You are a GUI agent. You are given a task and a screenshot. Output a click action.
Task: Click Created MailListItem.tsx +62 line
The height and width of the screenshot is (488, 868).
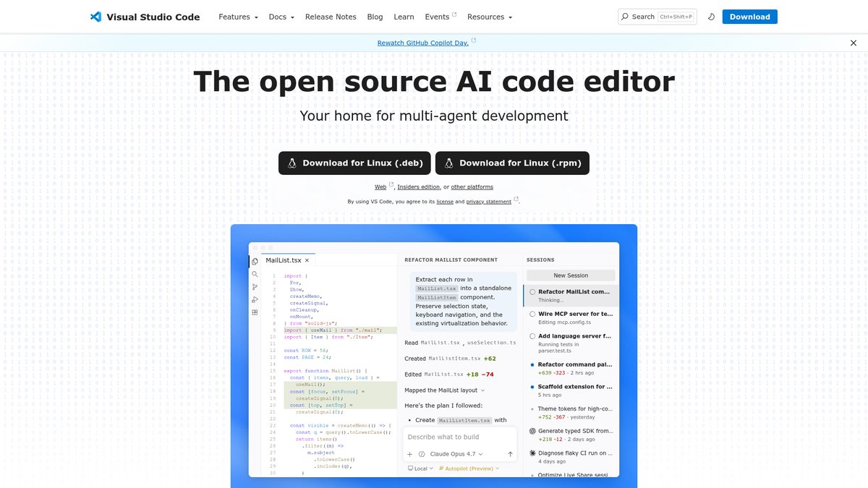click(450, 358)
